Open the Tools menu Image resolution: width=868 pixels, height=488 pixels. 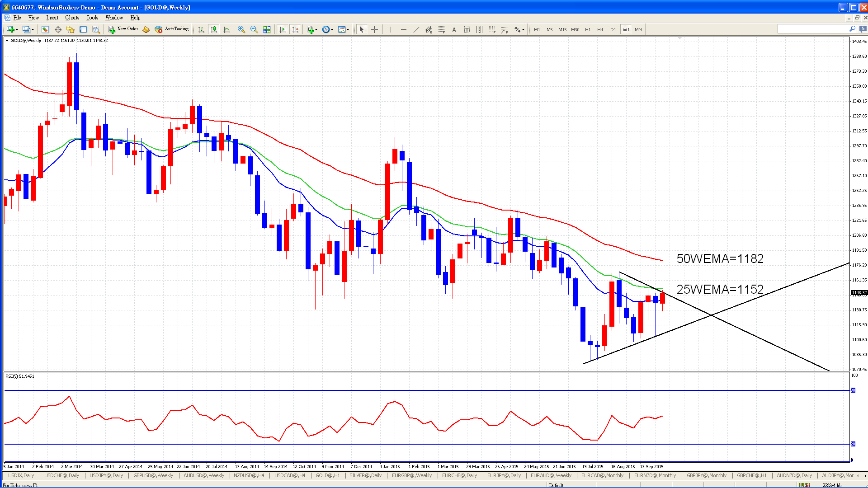click(x=92, y=18)
